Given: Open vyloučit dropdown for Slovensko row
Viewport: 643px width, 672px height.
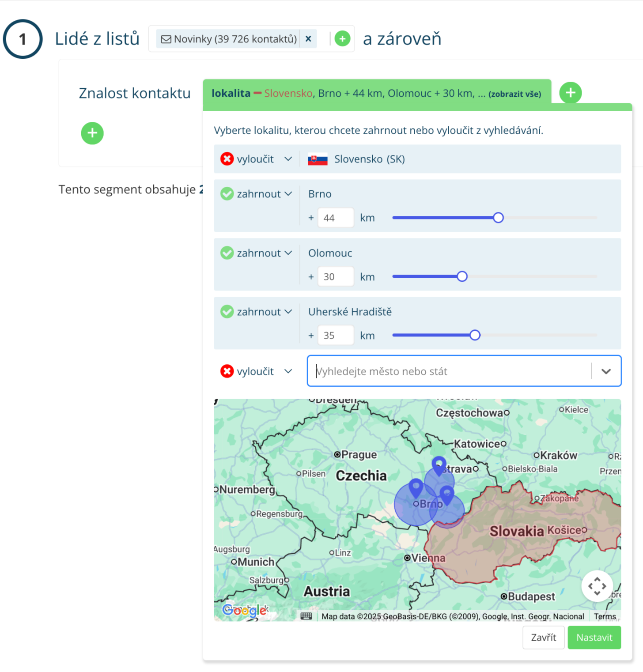Looking at the screenshot, I should (x=257, y=159).
